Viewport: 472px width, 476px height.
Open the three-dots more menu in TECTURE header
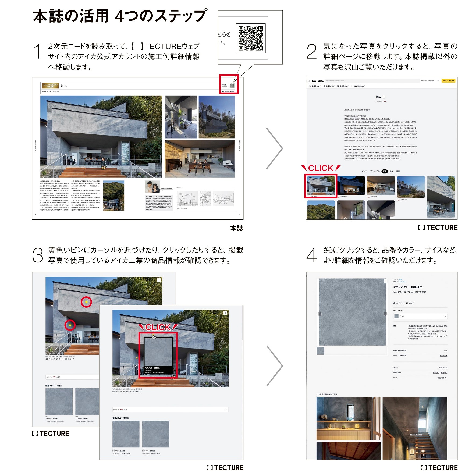438,81
